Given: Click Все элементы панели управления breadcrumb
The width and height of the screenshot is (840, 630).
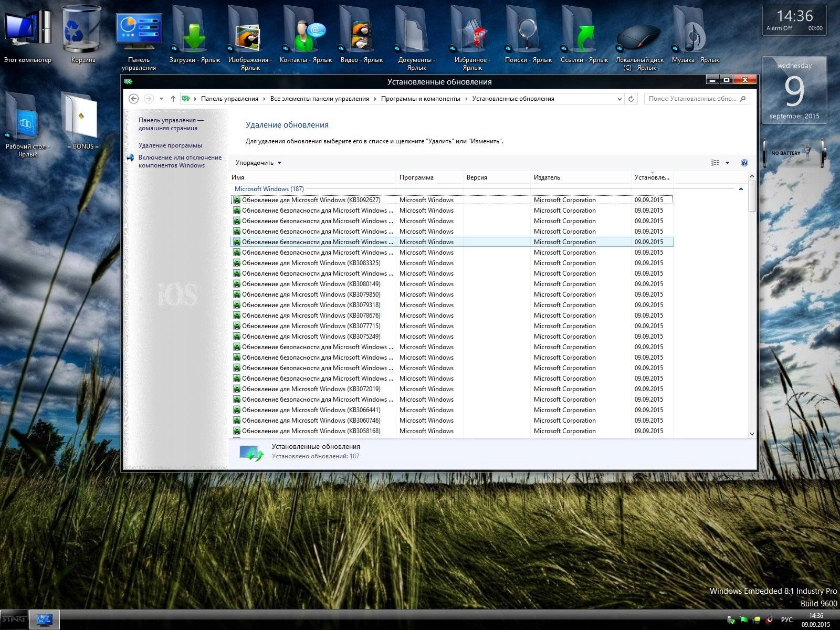Looking at the screenshot, I should coord(319,99).
